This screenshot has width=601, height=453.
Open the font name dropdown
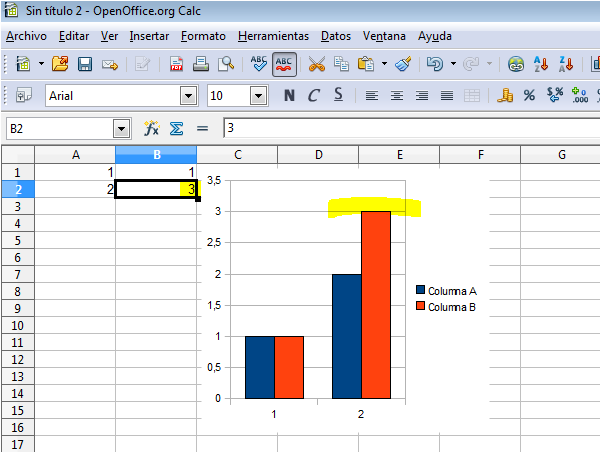[188, 96]
